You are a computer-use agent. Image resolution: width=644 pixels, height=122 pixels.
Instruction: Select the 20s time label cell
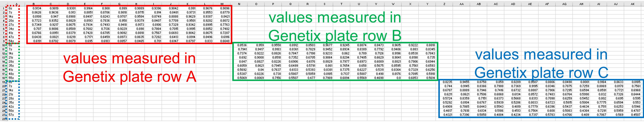pyautogui.click(x=16, y=20)
